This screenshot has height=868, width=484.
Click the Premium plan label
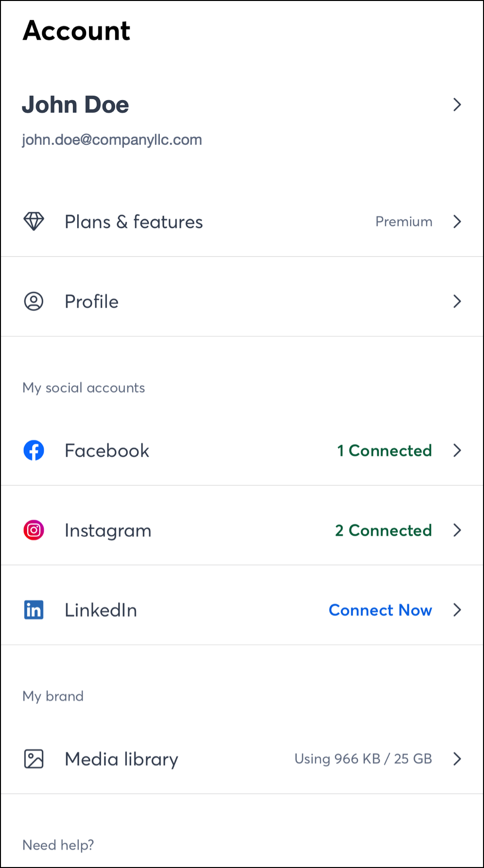click(404, 221)
